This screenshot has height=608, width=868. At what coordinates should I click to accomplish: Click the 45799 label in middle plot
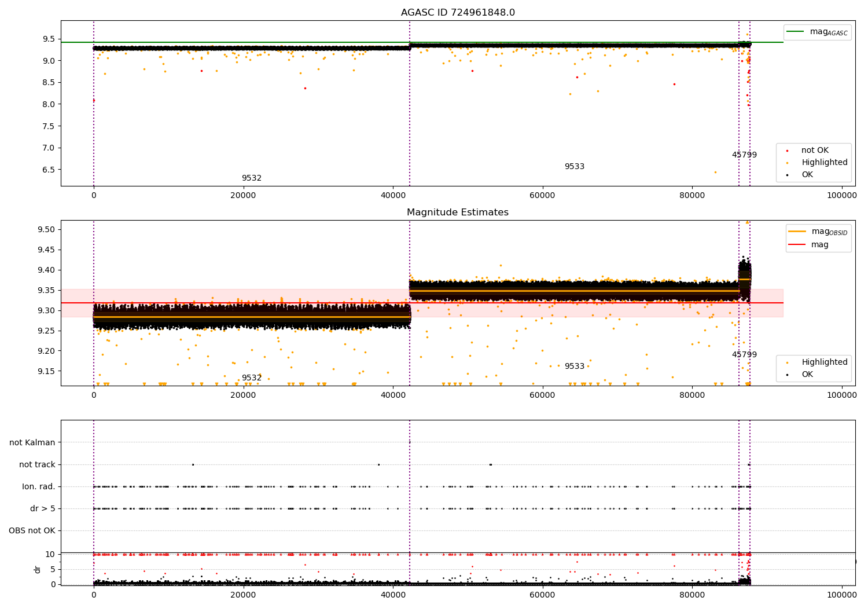(x=744, y=355)
